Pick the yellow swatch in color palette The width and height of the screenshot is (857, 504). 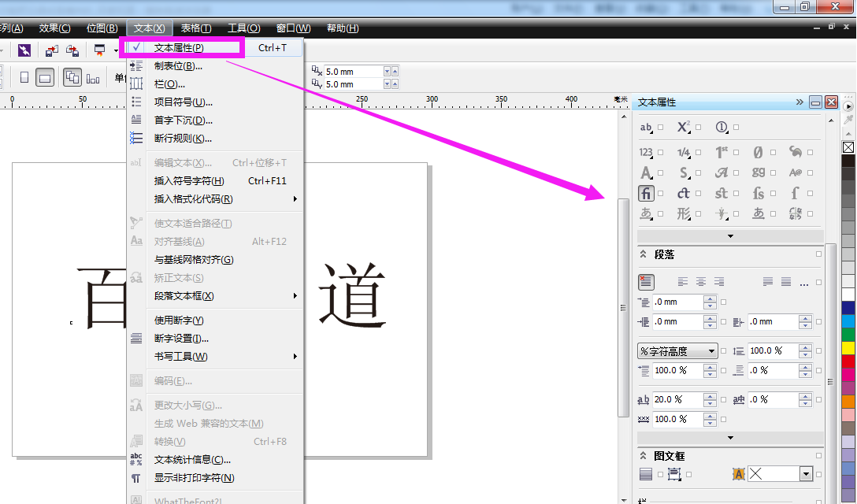pos(848,347)
